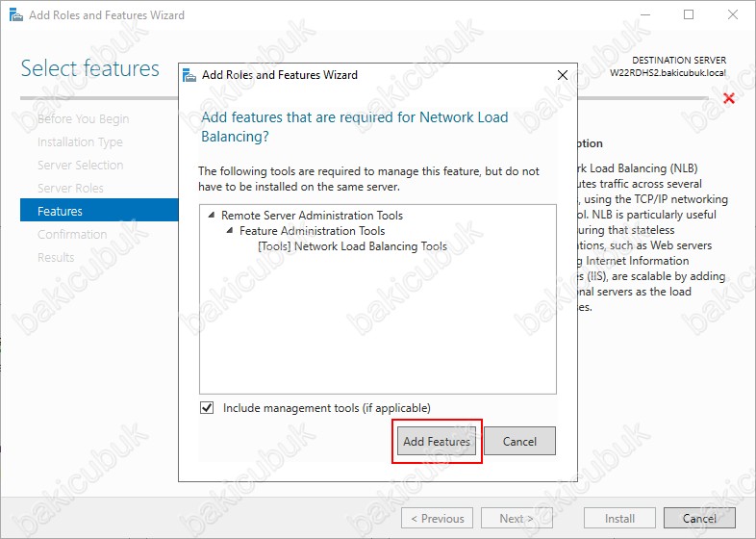Minimize the main wizard window
The height and width of the screenshot is (539, 756).
point(645,15)
